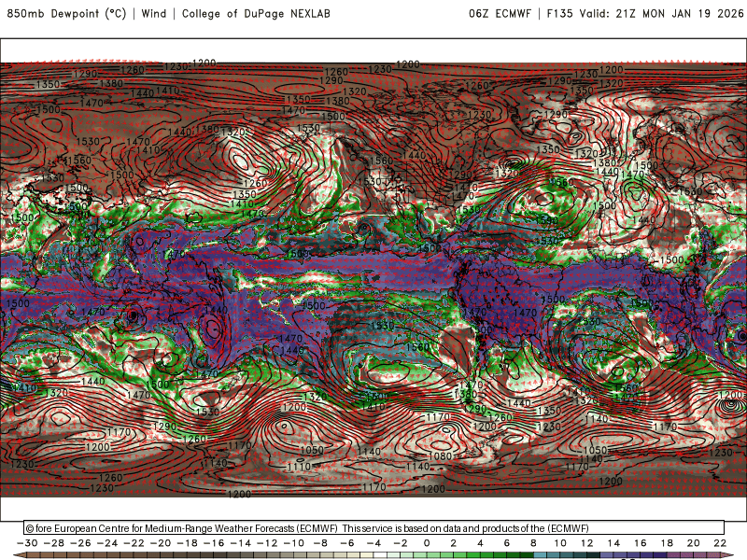This screenshot has width=747, height=560.
Task: Click the 16 value on the color scale
Action: click(641, 543)
